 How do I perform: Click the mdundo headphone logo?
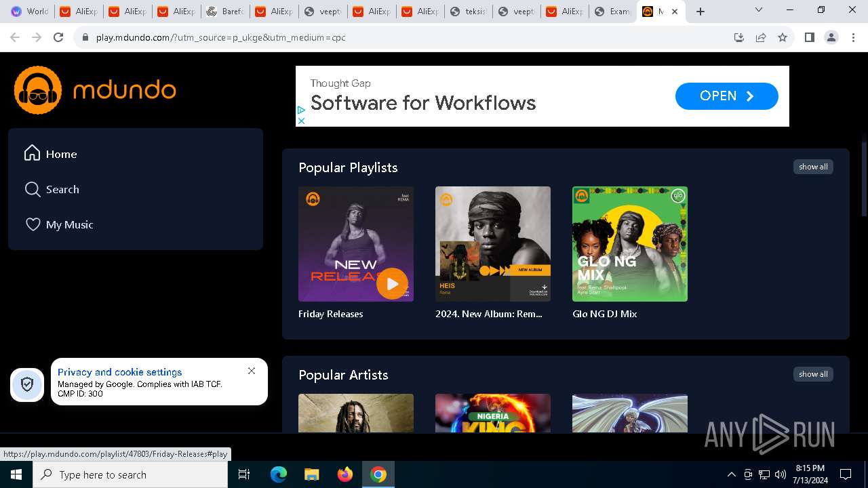(38, 90)
